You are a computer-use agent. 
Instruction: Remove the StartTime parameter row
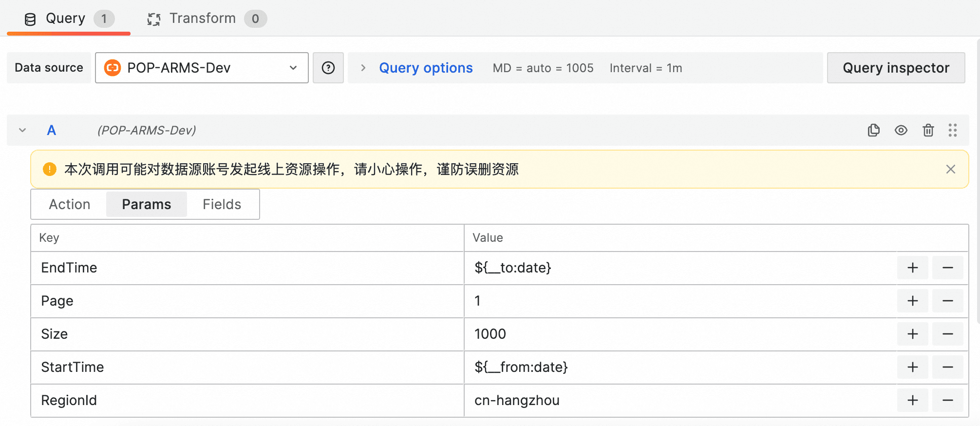click(x=947, y=367)
